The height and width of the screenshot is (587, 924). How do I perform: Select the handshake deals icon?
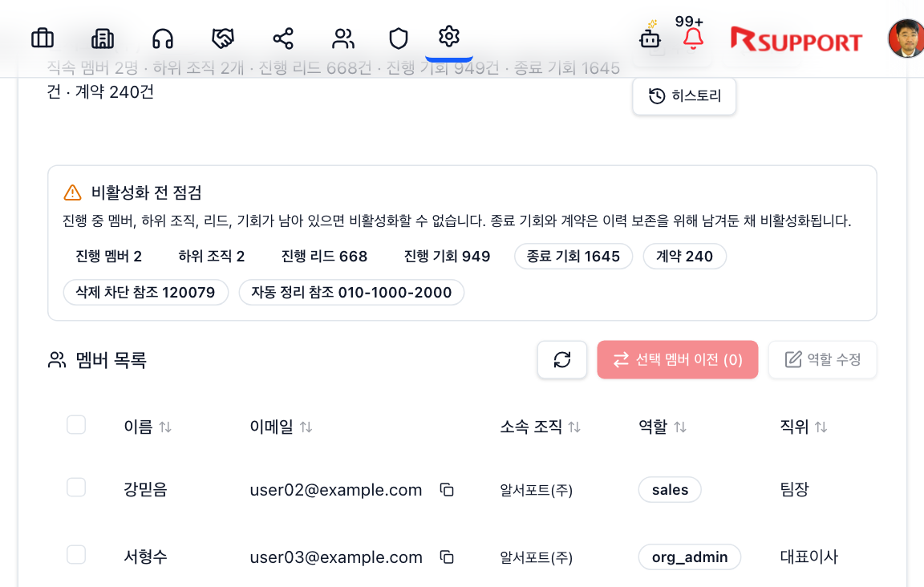point(222,38)
